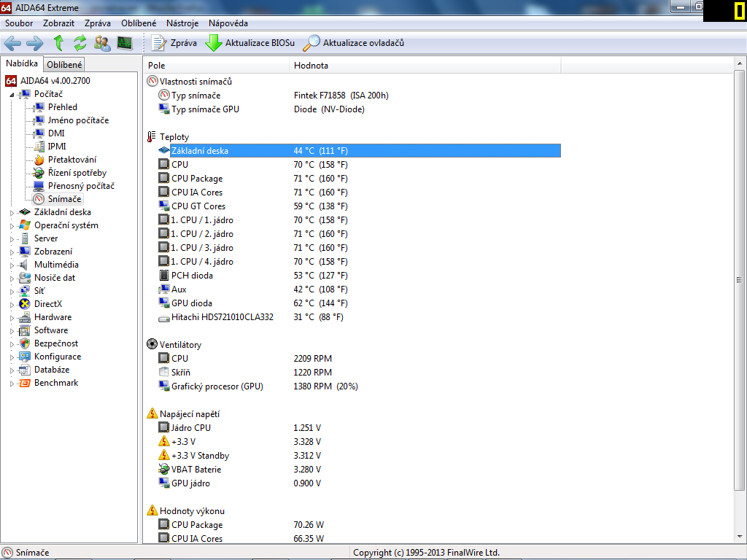Click the vertical scrollbar thumb of sensor list
This screenshot has width=747, height=560.
pos(740,280)
